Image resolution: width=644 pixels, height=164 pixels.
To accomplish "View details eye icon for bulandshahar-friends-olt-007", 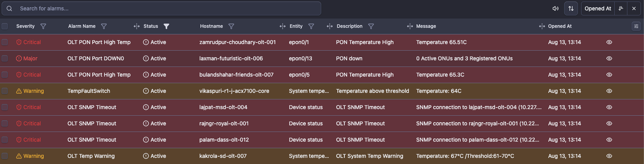I will pos(609,75).
